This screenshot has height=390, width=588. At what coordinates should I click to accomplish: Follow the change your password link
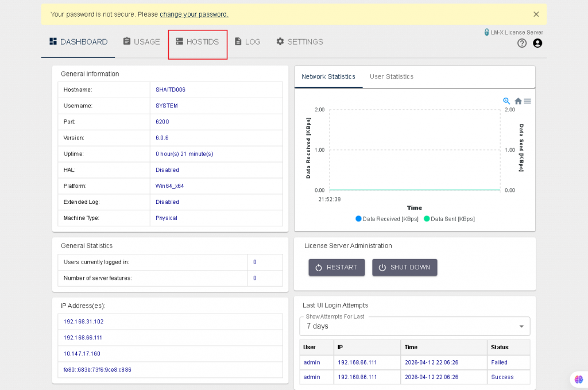click(194, 14)
